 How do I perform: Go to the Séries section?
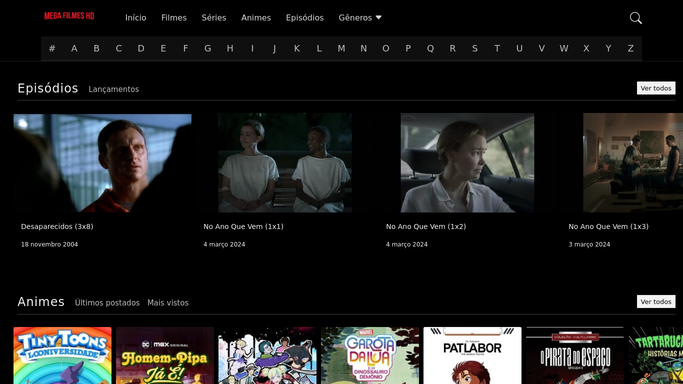tap(214, 18)
